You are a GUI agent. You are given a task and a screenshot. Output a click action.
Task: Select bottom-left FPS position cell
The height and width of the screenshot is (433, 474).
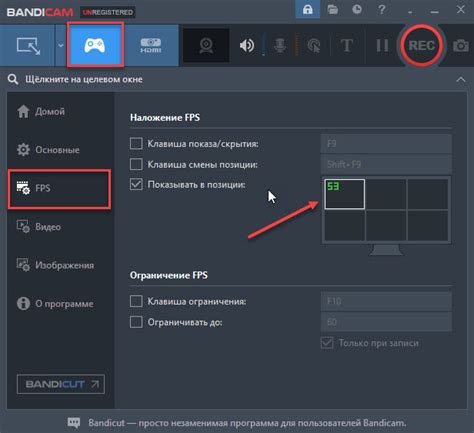click(344, 225)
